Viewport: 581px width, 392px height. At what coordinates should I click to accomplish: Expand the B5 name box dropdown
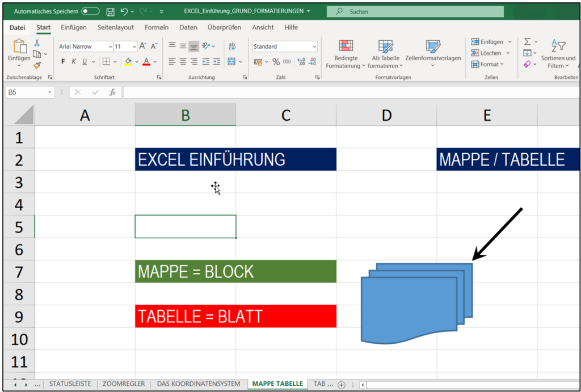click(50, 92)
